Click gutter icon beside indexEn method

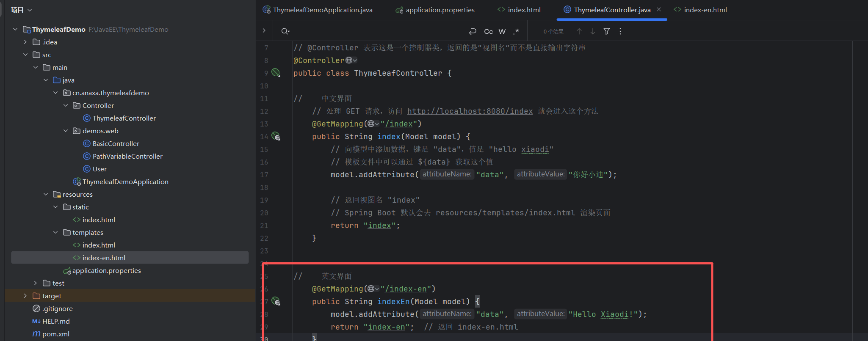276,301
